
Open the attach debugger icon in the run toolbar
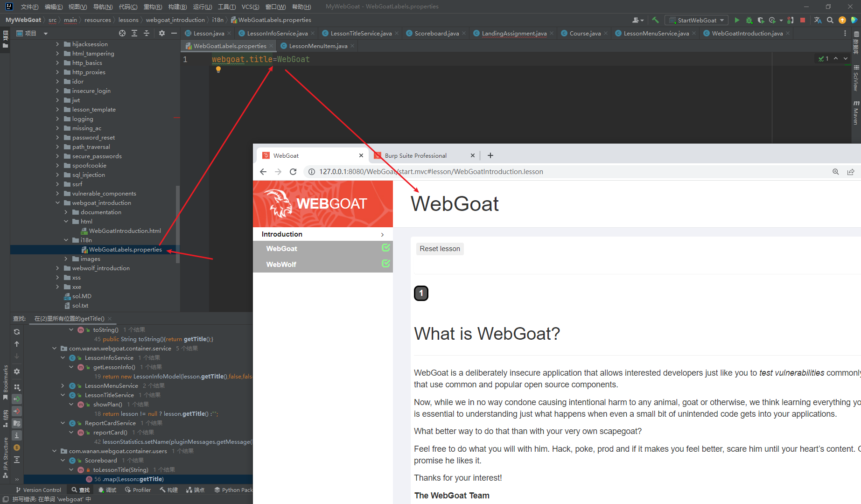click(x=790, y=20)
